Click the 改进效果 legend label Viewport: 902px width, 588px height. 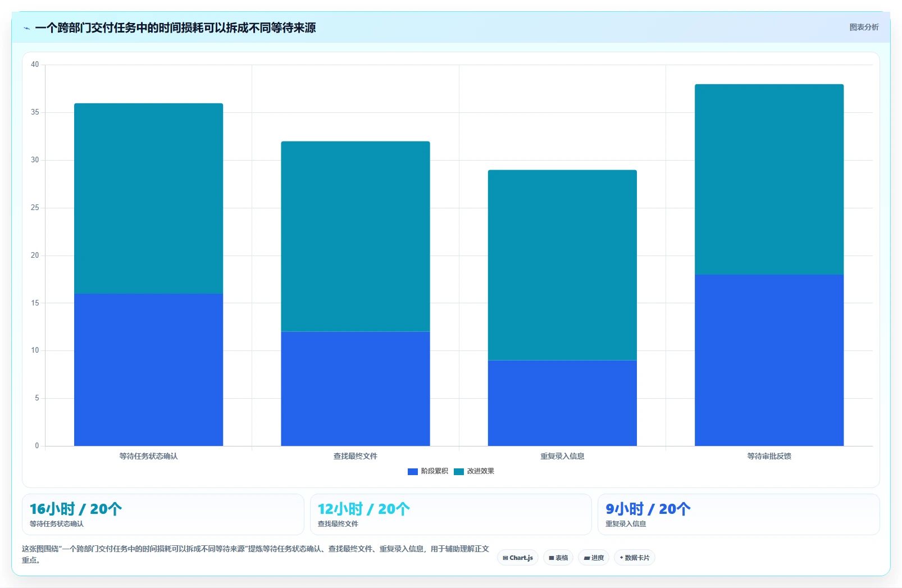pos(481,471)
